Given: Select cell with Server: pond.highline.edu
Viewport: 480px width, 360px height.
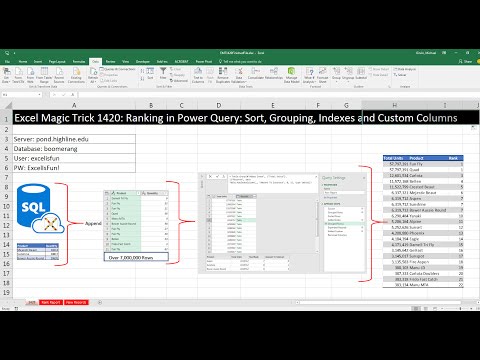Looking at the screenshot, I should [x=74, y=139].
